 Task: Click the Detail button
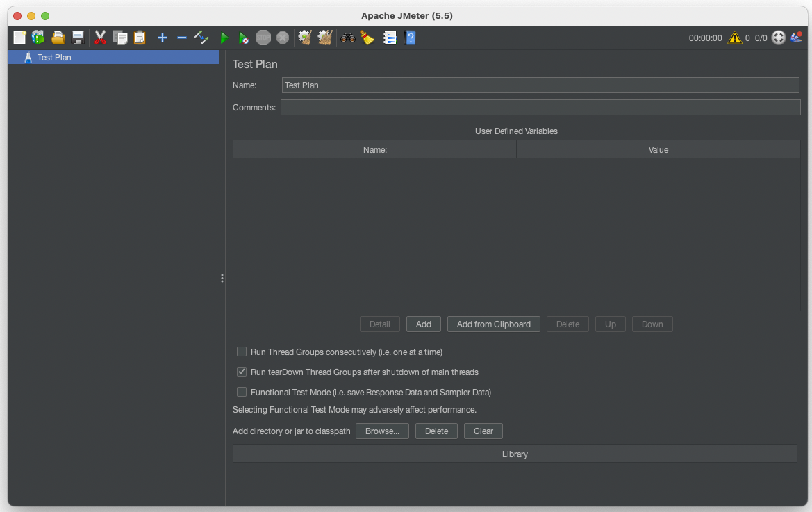[x=379, y=324]
